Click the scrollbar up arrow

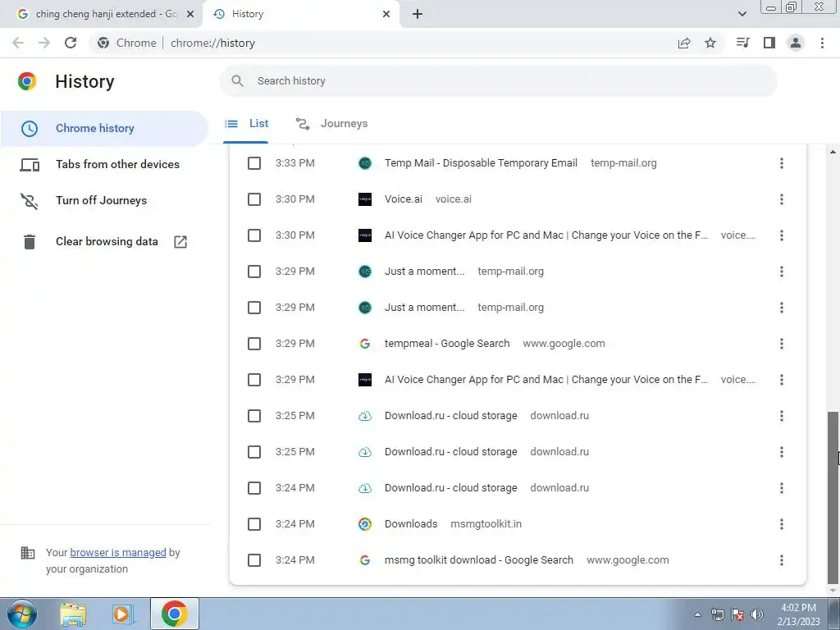(x=833, y=153)
